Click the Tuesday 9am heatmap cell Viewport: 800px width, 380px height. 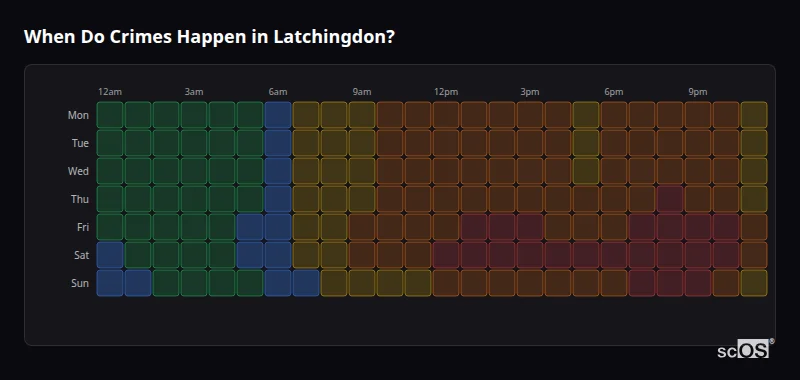click(362, 143)
